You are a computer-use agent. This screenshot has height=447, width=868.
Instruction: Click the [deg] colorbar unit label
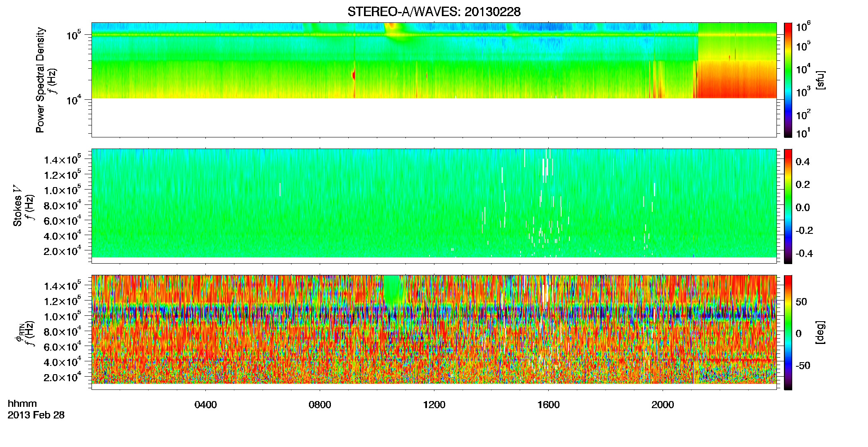coord(820,332)
